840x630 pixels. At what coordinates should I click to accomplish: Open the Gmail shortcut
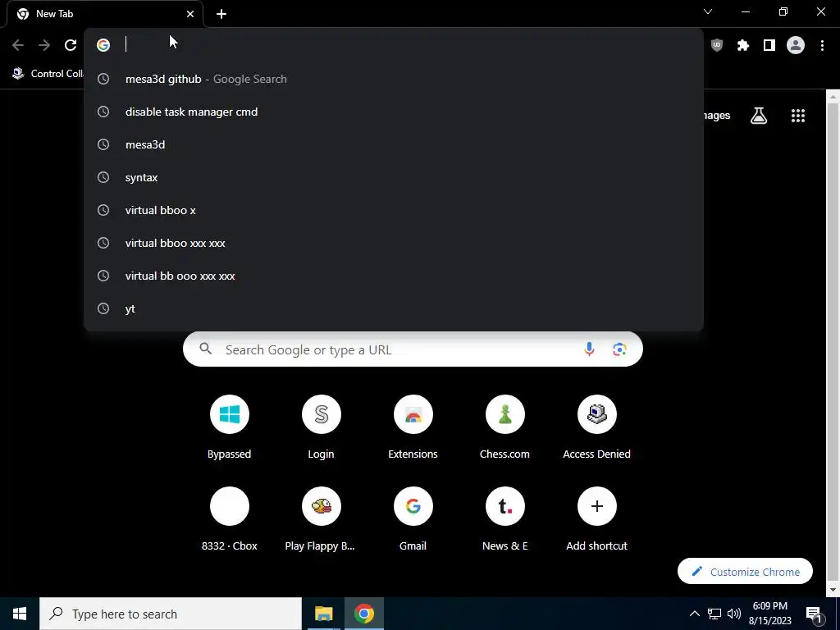pos(413,519)
